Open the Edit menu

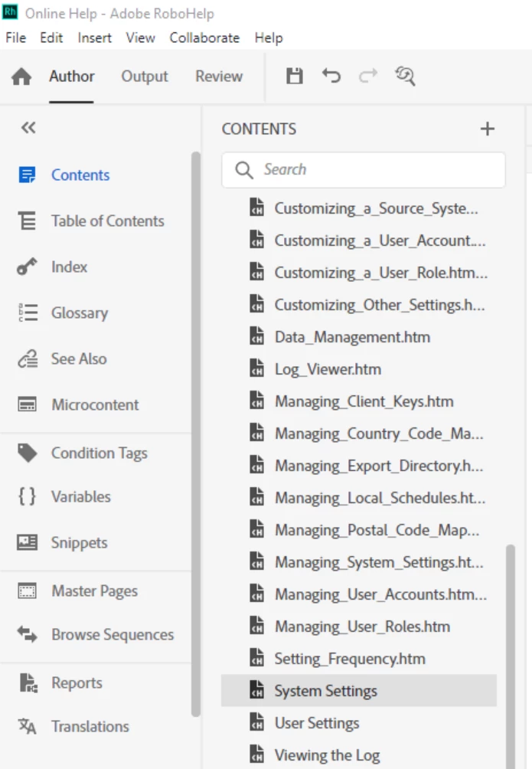tap(51, 38)
